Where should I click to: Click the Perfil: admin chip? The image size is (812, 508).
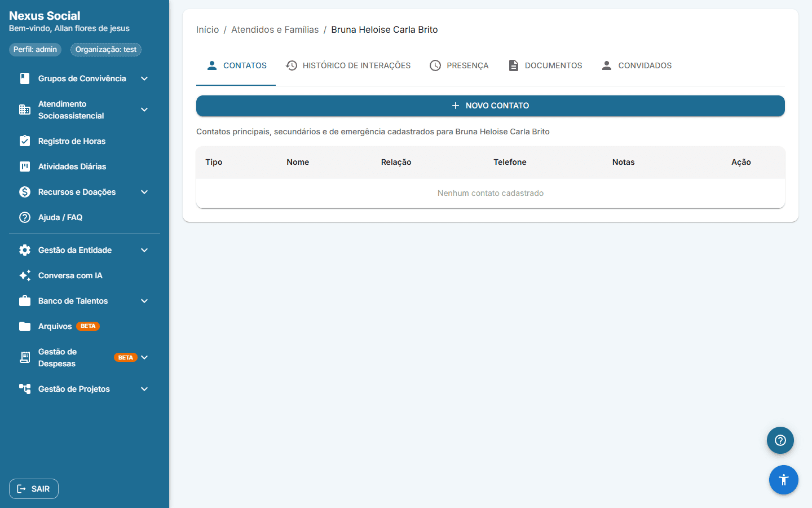pyautogui.click(x=35, y=50)
